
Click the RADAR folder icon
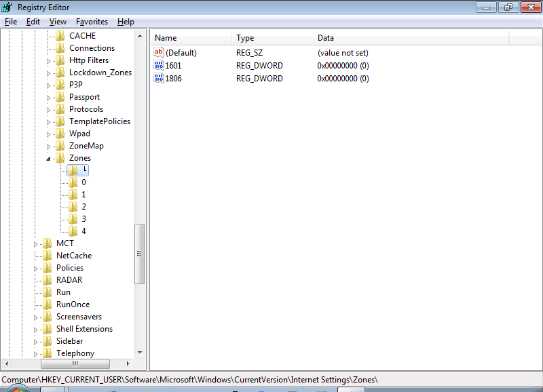pos(48,280)
